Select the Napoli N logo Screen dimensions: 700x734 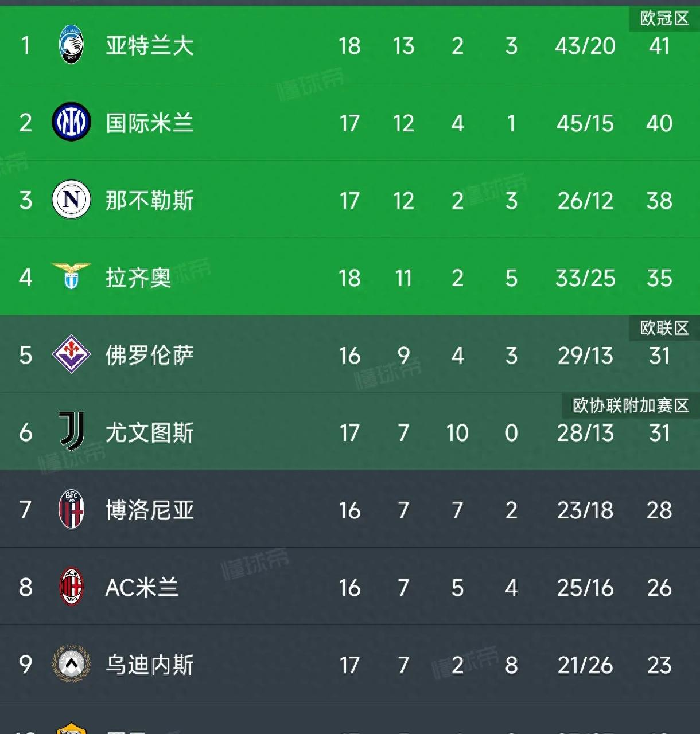71,200
